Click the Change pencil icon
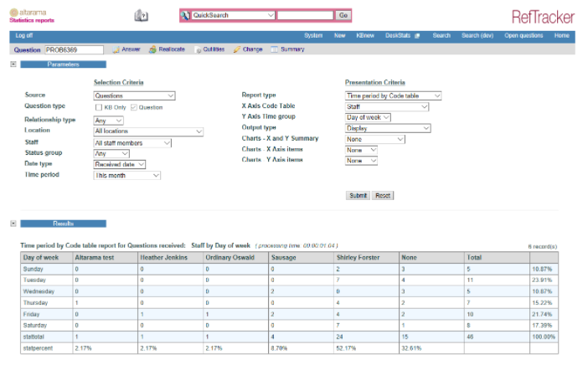Screen dimensions: 588x365 tap(235, 50)
